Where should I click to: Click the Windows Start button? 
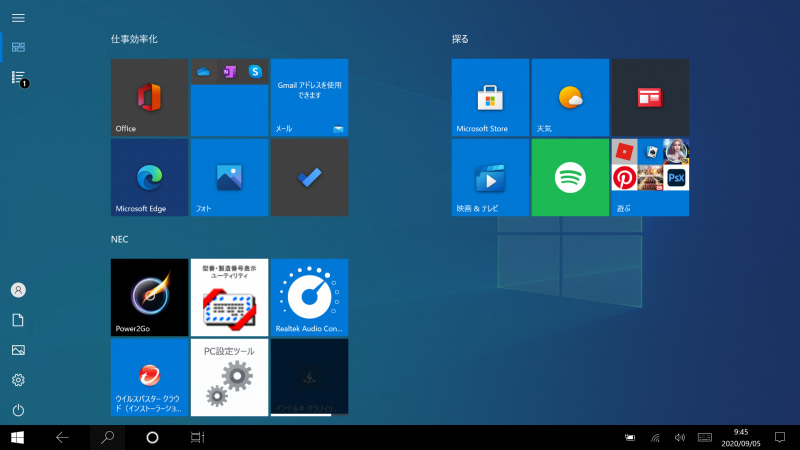click(17, 437)
